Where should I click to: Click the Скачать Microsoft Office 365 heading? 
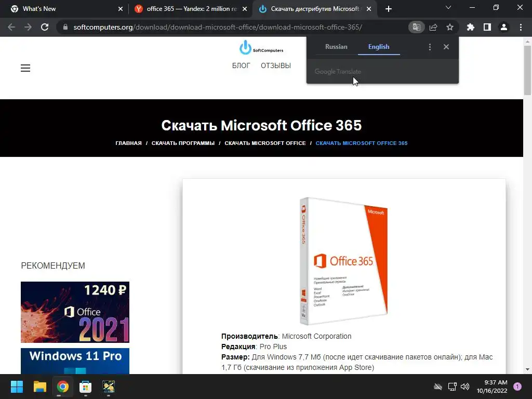click(261, 125)
